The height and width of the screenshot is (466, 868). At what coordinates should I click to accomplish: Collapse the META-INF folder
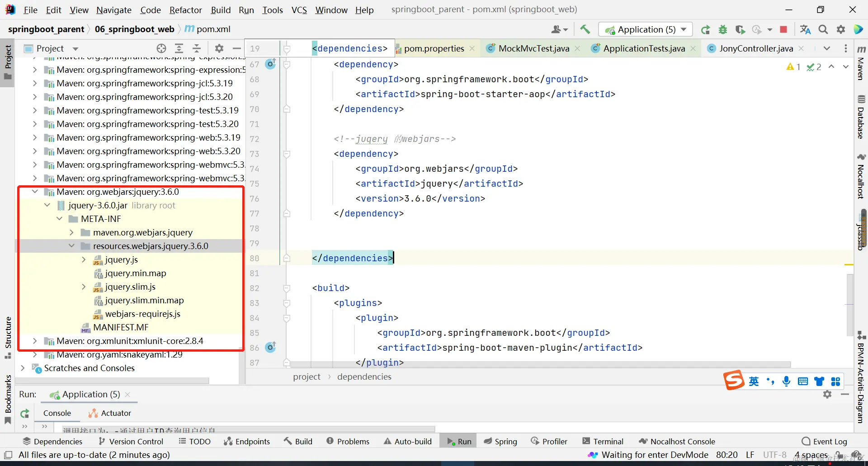click(59, 219)
